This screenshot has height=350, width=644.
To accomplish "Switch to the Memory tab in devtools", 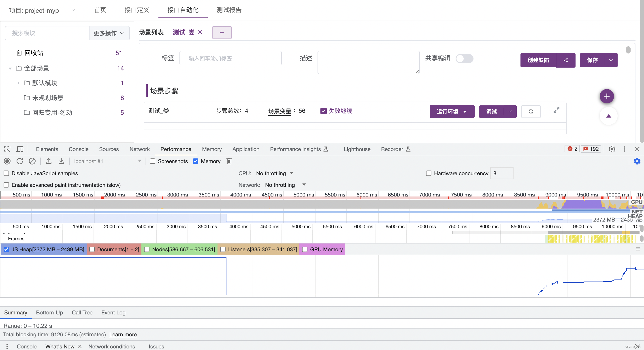I will click(211, 149).
